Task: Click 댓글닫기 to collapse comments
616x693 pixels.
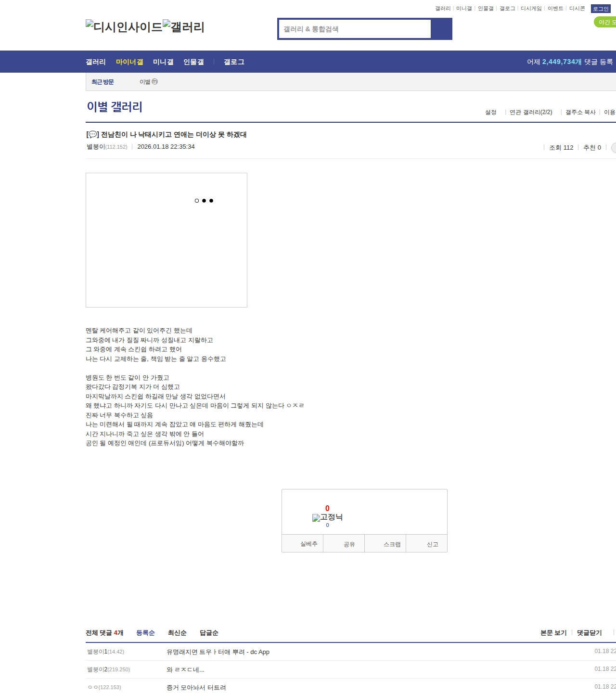Action: (x=590, y=633)
